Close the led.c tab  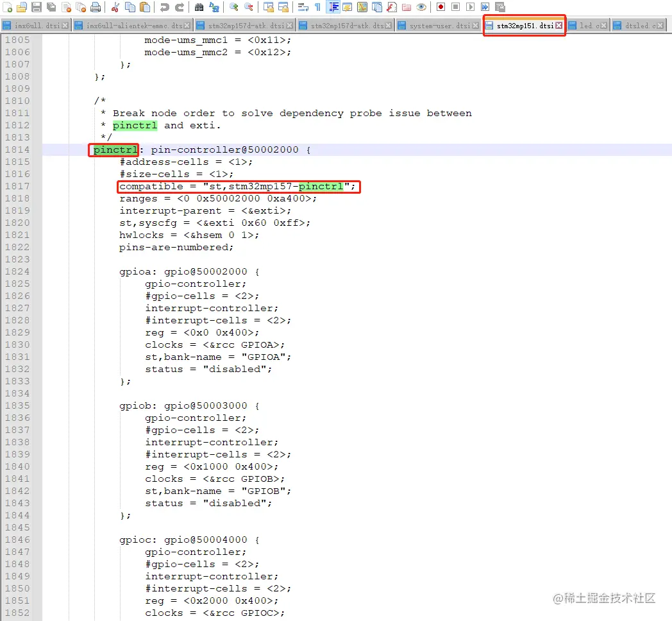coord(603,26)
